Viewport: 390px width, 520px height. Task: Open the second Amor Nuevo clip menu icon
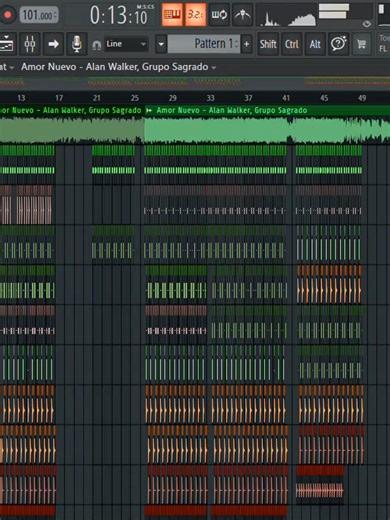(149, 110)
